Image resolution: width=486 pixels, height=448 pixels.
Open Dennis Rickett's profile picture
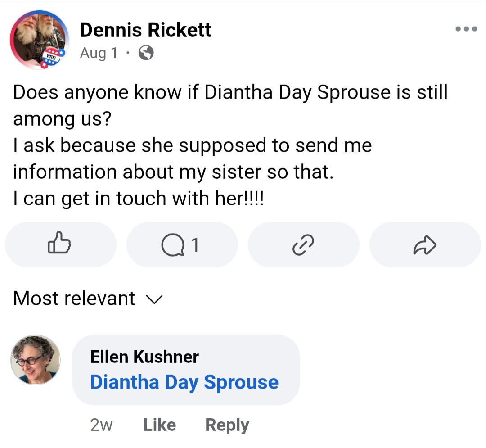pyautogui.click(x=39, y=39)
